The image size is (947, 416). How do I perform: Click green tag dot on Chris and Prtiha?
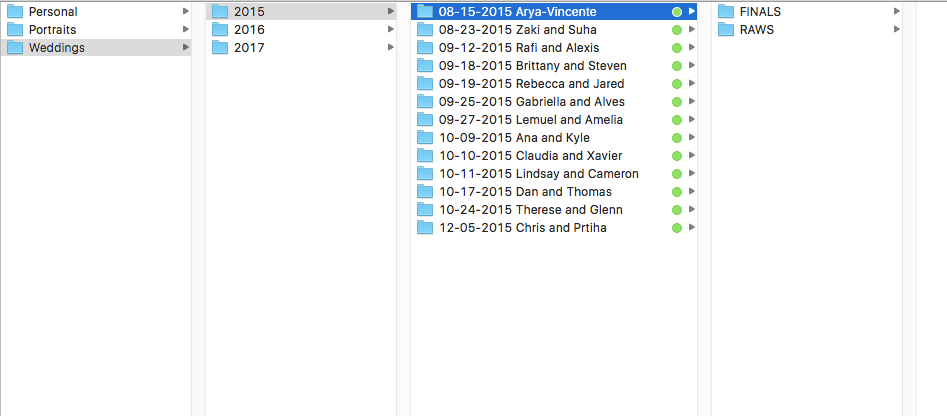pos(676,228)
